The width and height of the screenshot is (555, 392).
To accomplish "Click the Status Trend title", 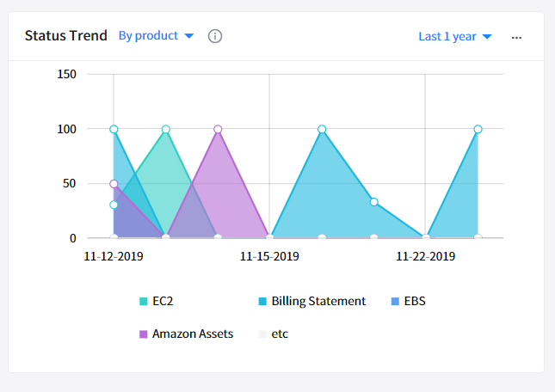I will coord(65,36).
